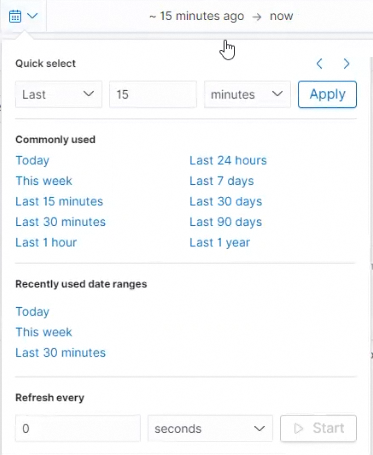The height and width of the screenshot is (455, 373).
Task: Open the minutes unit dropdown
Action: click(x=247, y=94)
